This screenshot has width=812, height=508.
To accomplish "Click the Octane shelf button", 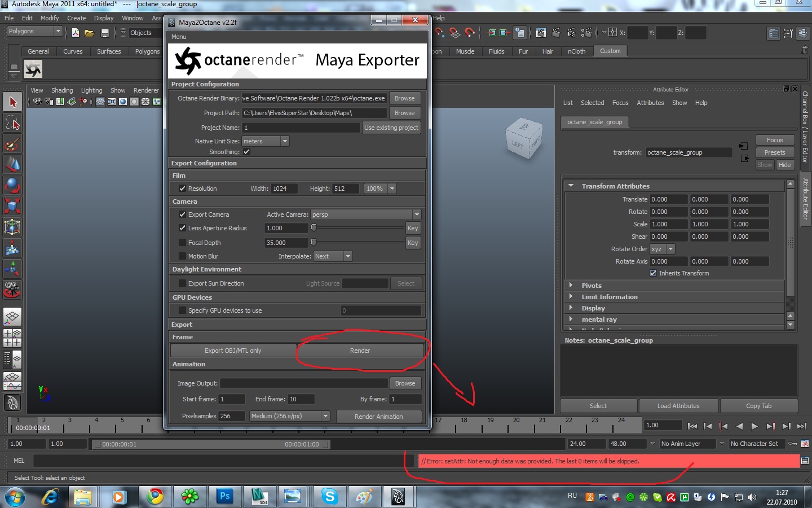I will [33, 69].
